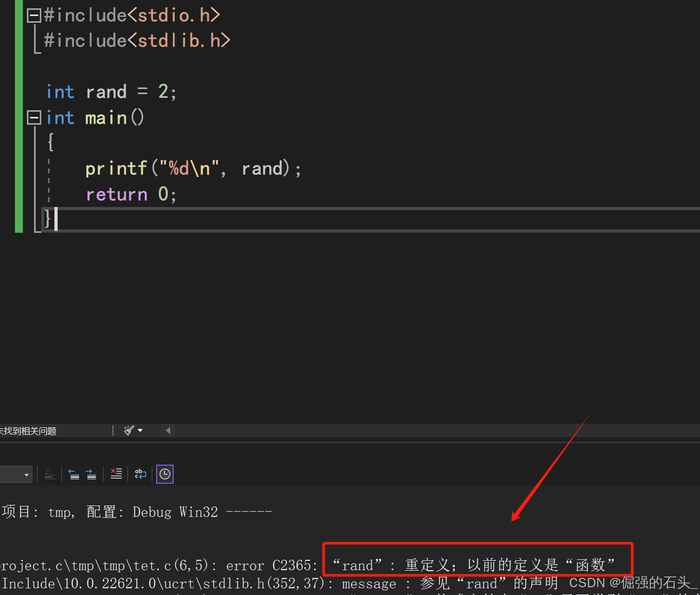Click the "int main()" line
This screenshot has width=700, height=595.
coord(95,117)
